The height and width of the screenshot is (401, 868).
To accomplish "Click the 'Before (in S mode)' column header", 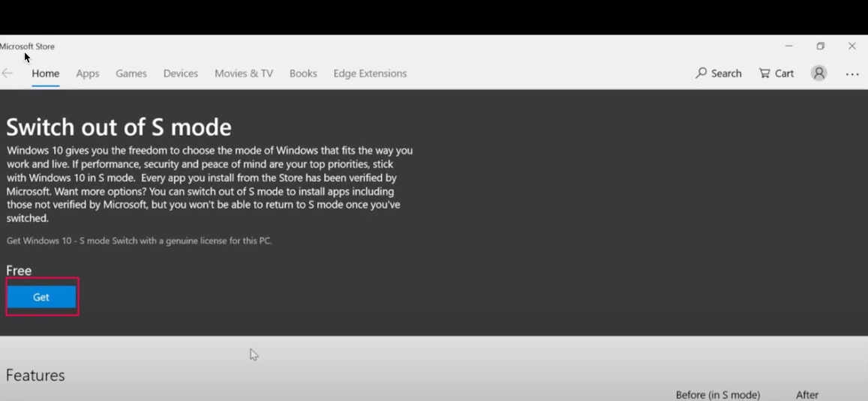I will 718,395.
